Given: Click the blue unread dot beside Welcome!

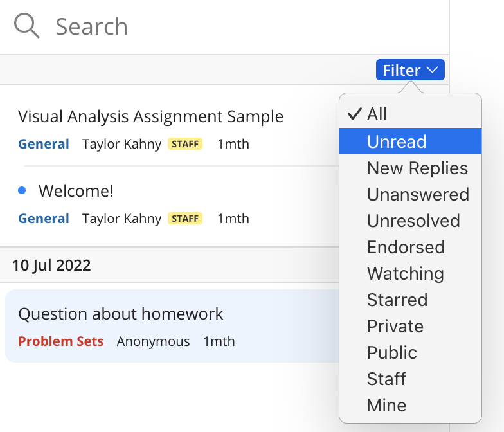Looking at the screenshot, I should coord(22,190).
